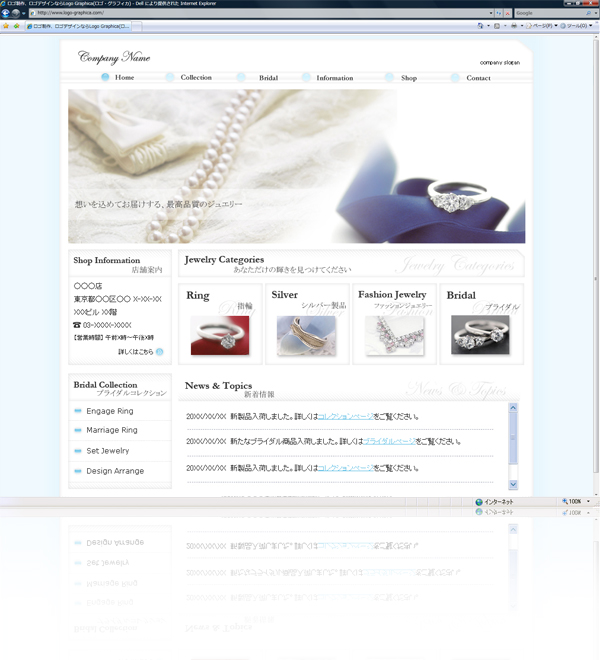Open the Contact navigation item
The width and height of the screenshot is (600, 660).
click(478, 78)
